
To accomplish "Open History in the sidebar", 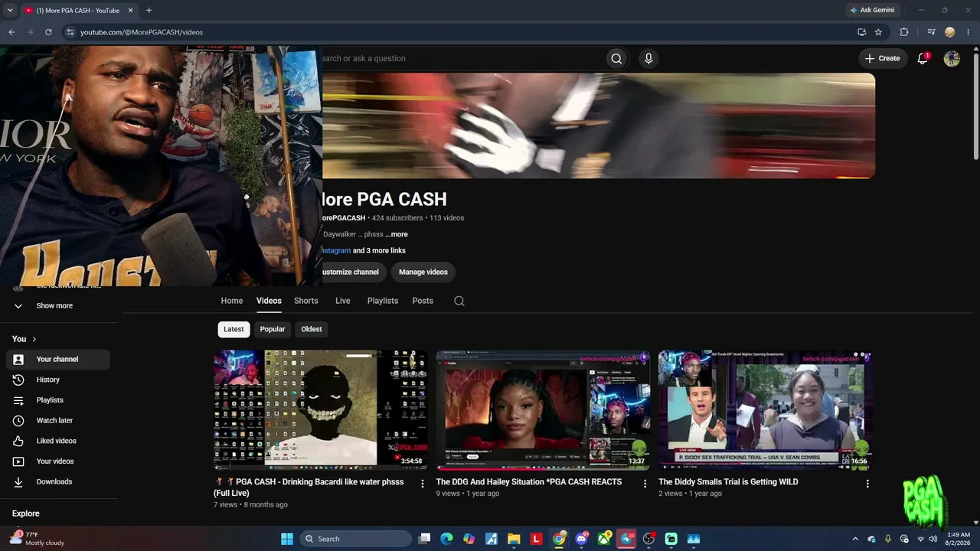I will click(58, 380).
